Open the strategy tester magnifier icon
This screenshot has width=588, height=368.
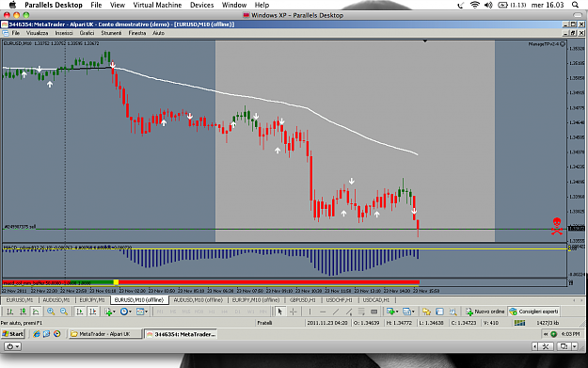[x=453, y=312]
